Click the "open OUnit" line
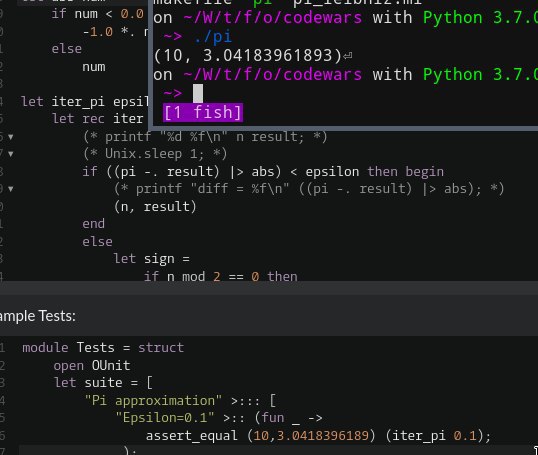 [x=92, y=365]
